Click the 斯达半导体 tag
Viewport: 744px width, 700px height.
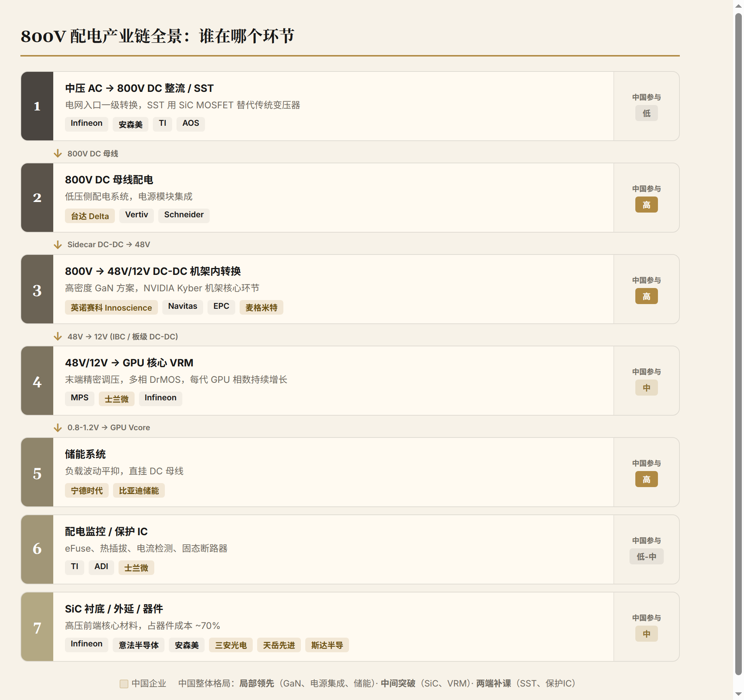point(327,645)
